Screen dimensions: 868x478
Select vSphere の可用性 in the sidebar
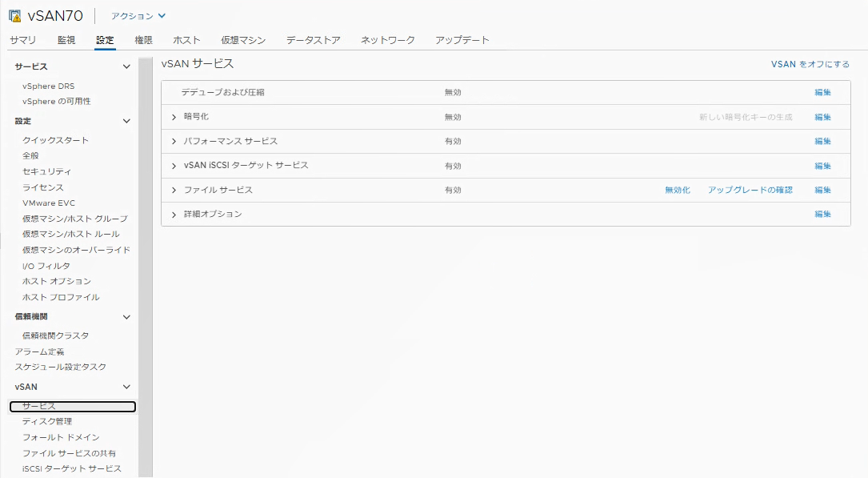tap(57, 102)
